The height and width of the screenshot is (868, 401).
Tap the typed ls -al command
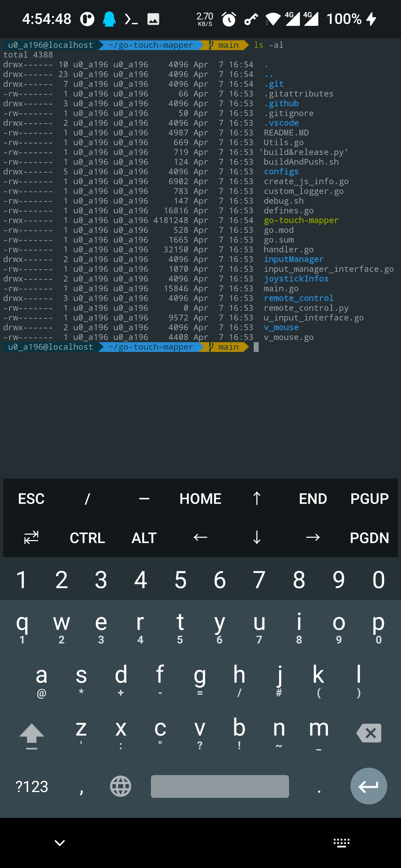click(x=268, y=45)
